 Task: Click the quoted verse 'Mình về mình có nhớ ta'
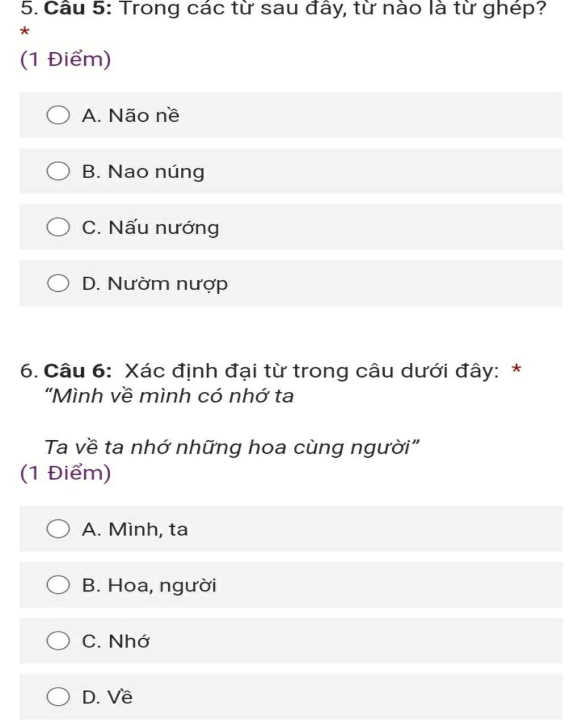pos(169,396)
